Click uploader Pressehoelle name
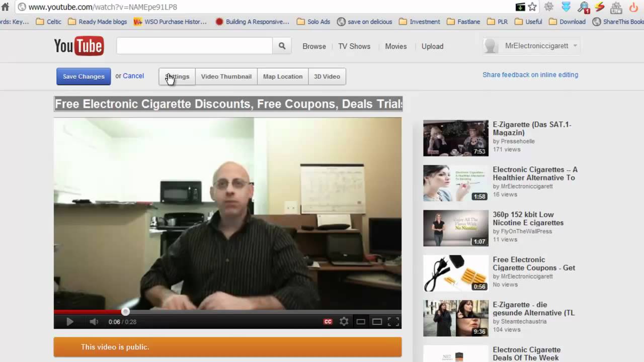 tap(518, 141)
